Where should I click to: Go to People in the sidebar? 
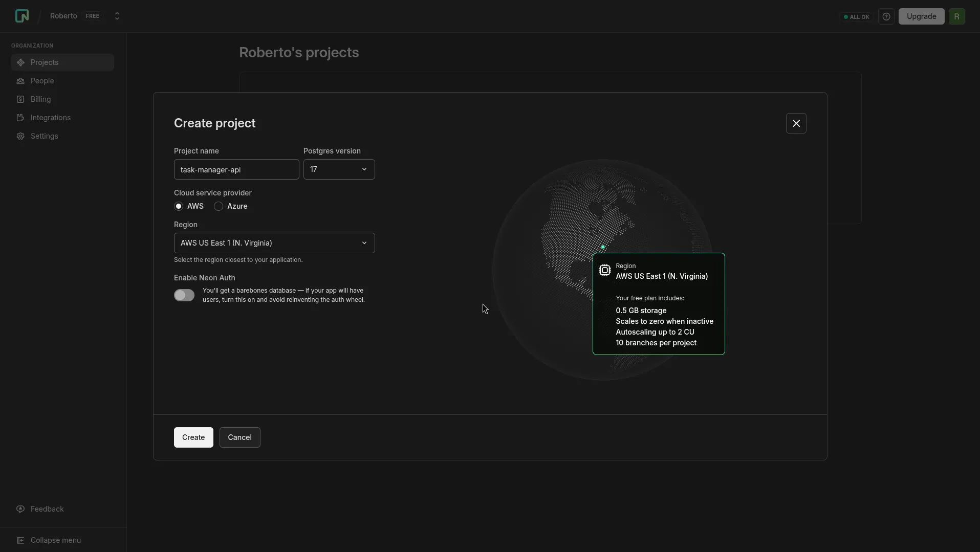point(42,81)
